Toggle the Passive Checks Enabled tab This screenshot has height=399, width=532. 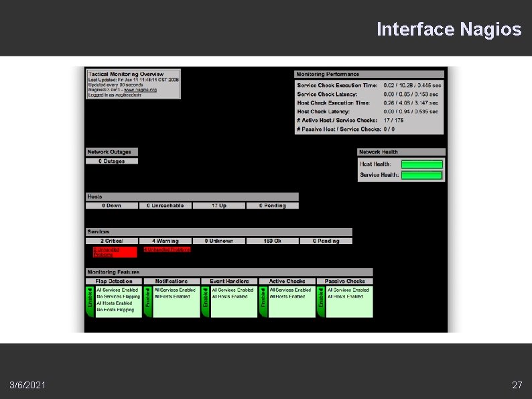point(321,302)
